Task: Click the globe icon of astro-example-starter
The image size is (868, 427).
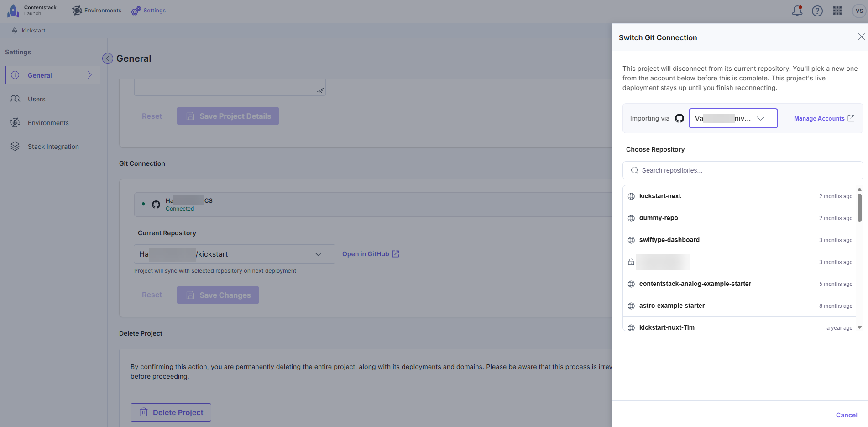Action: [x=631, y=306]
